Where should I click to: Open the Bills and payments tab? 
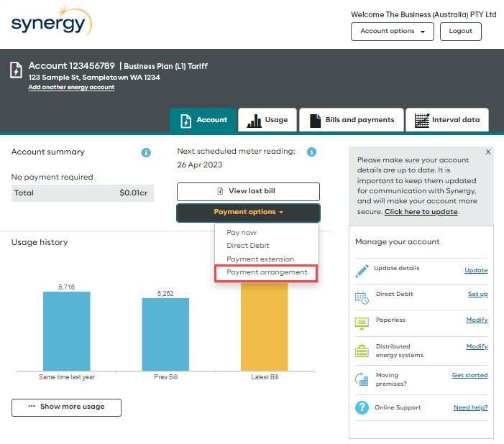tap(352, 120)
